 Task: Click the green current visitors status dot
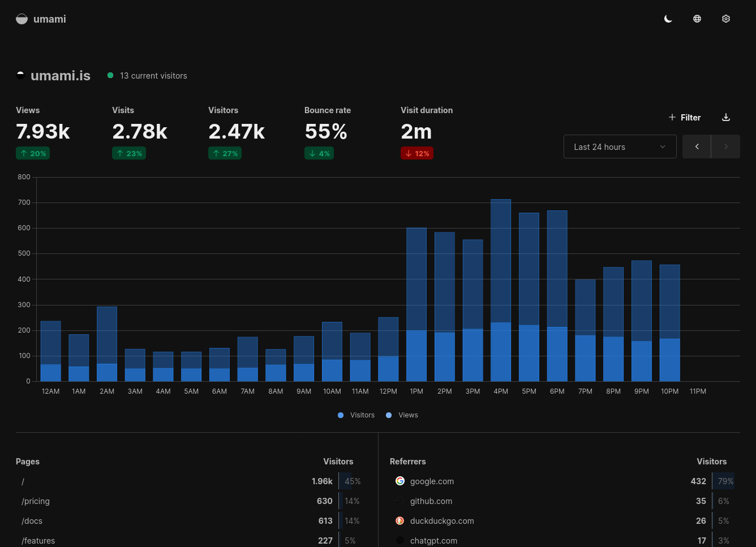tap(110, 75)
